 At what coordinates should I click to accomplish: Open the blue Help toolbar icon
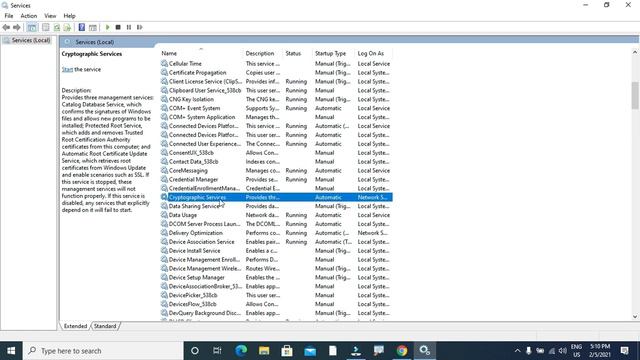[x=82, y=27]
